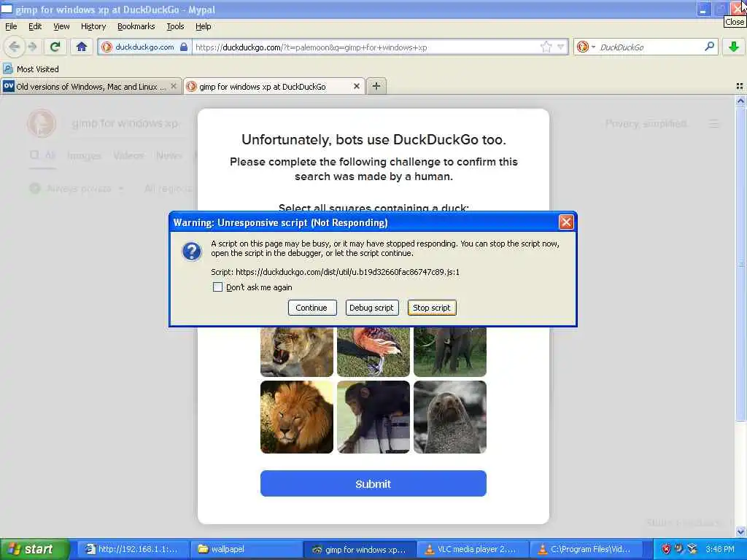The height and width of the screenshot is (560, 747).
Task: Switch to the C:\Program Files\Vid taskbar window
Action: tap(586, 549)
